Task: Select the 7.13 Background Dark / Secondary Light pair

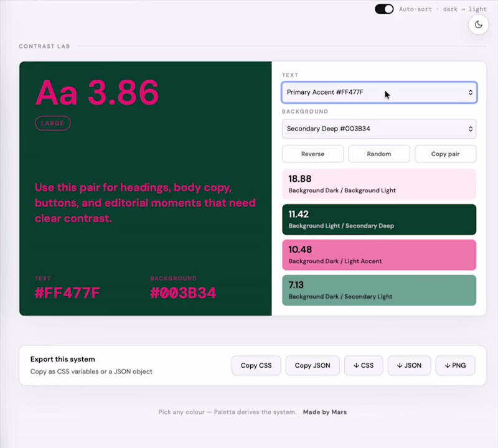Action: 379,291
